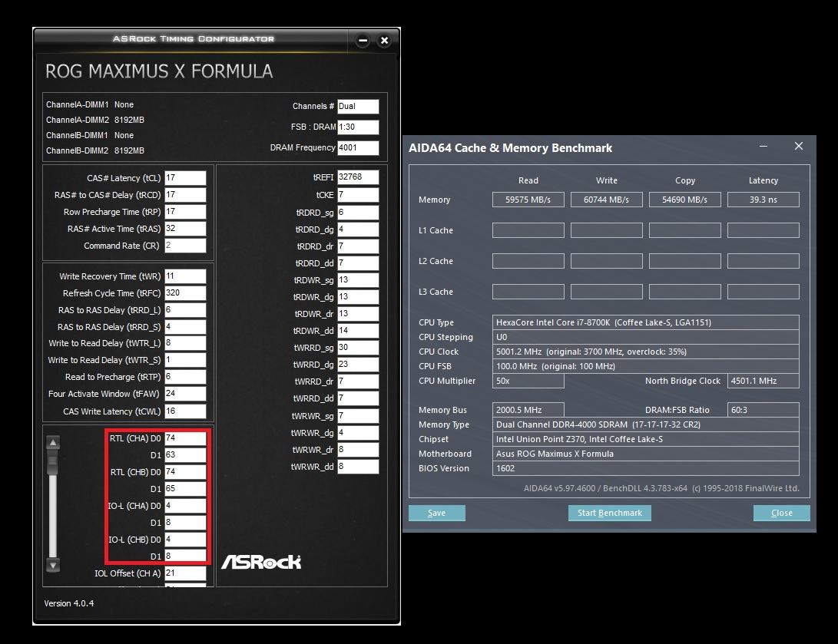Minimize the AIDA64 benchmark window

763,146
